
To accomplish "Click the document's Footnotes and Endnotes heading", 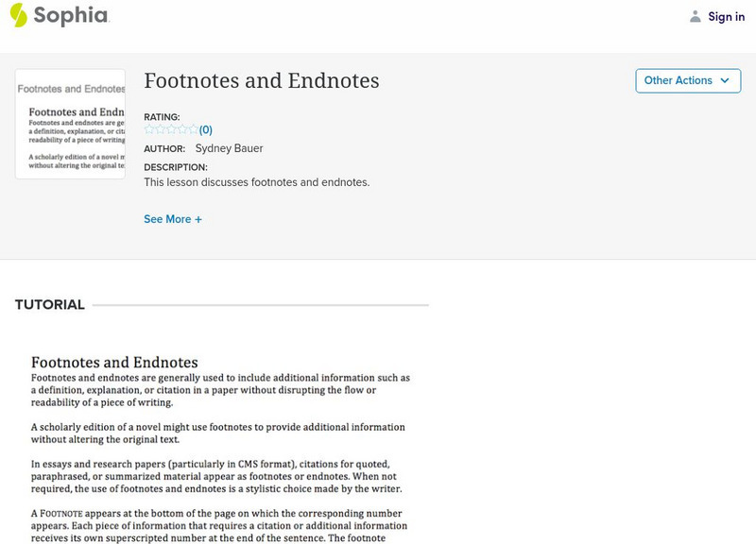I will click(x=114, y=362).
